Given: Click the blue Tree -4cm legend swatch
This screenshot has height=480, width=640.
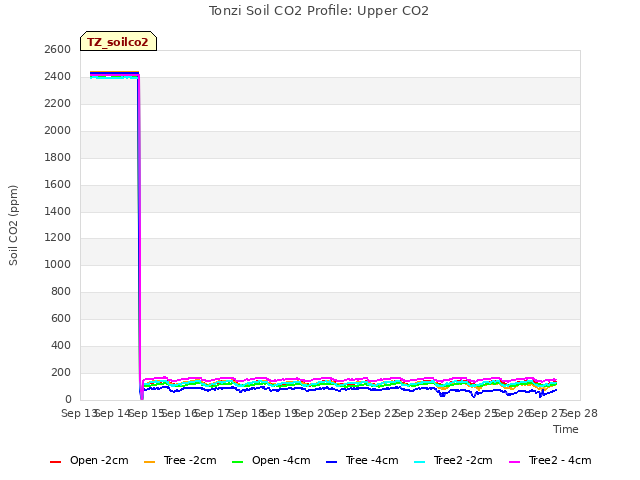Looking at the screenshot, I should (332, 462).
